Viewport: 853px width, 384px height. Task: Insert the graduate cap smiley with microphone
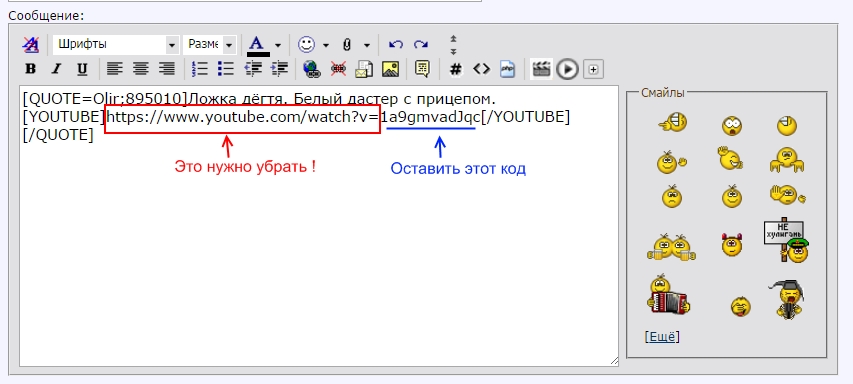[786, 299]
